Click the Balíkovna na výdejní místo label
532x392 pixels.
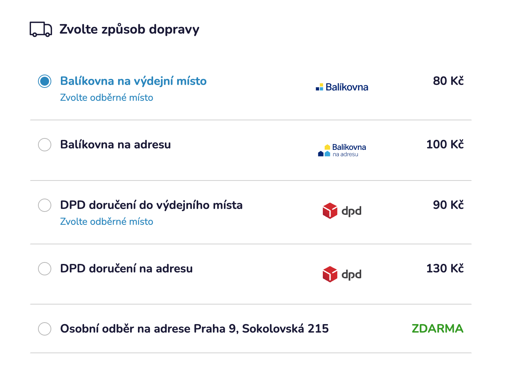tap(133, 81)
